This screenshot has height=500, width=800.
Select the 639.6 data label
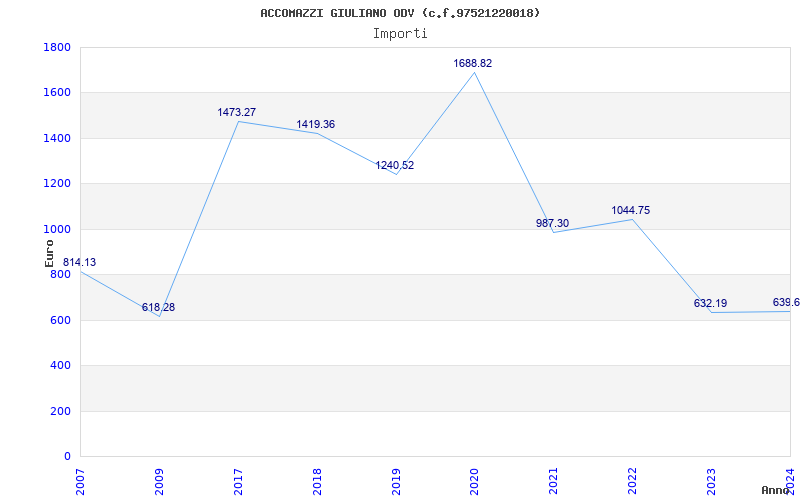pos(786,302)
